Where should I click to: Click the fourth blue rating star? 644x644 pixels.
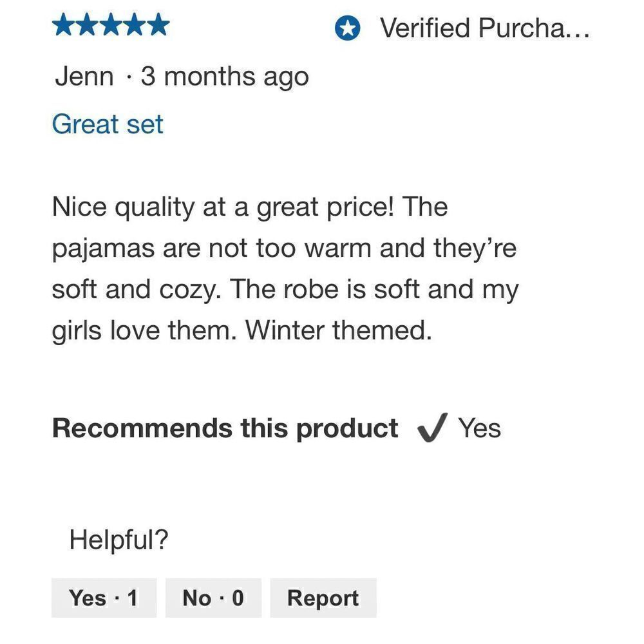135,24
